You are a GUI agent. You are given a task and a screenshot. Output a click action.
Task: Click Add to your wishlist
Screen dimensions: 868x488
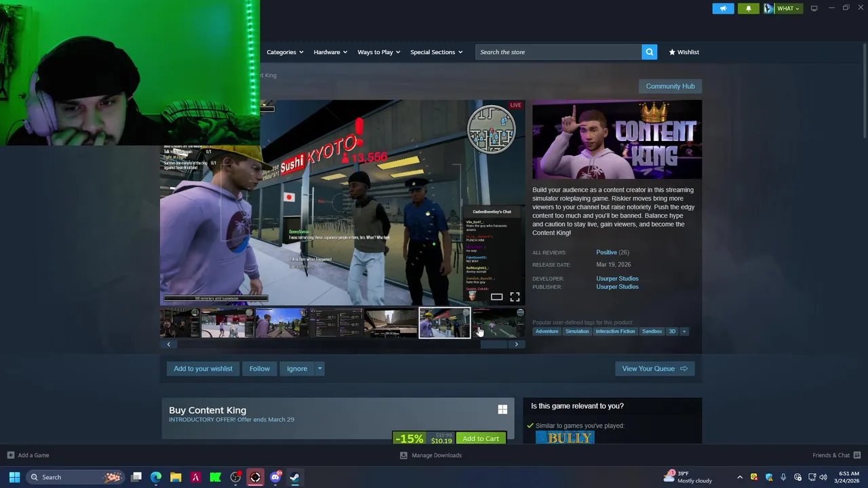[x=203, y=369]
